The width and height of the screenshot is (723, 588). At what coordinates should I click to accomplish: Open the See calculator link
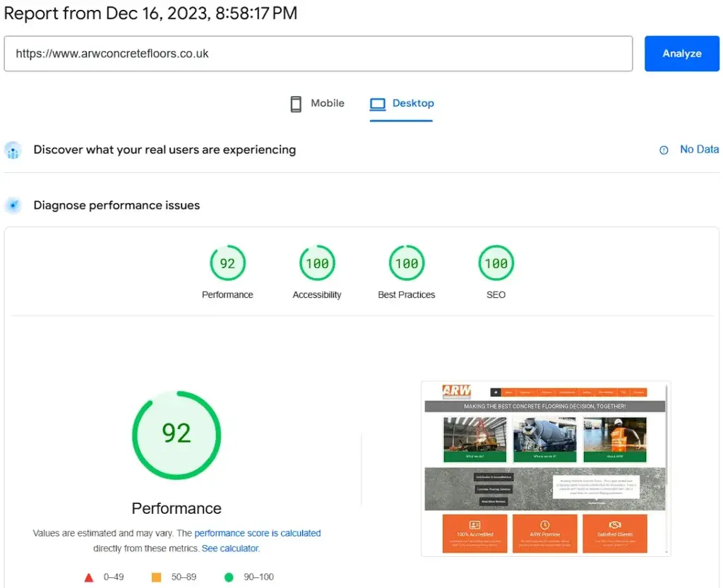[233, 548]
